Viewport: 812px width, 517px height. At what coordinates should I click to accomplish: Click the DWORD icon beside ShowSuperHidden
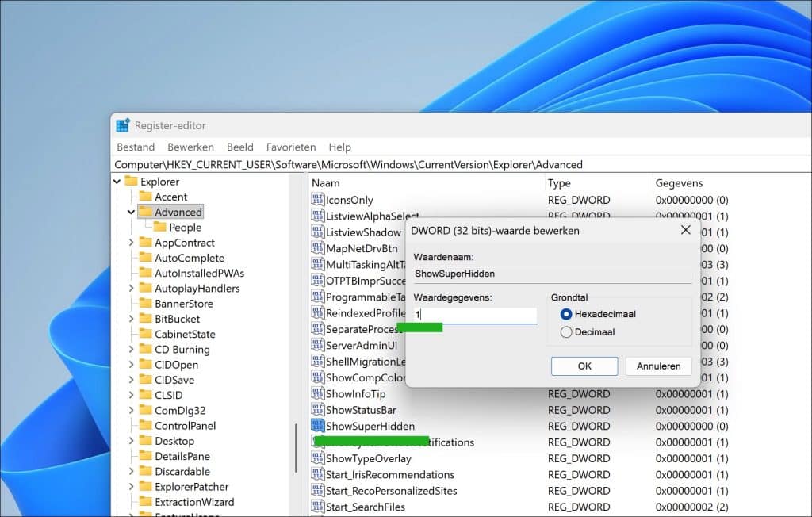pos(317,426)
